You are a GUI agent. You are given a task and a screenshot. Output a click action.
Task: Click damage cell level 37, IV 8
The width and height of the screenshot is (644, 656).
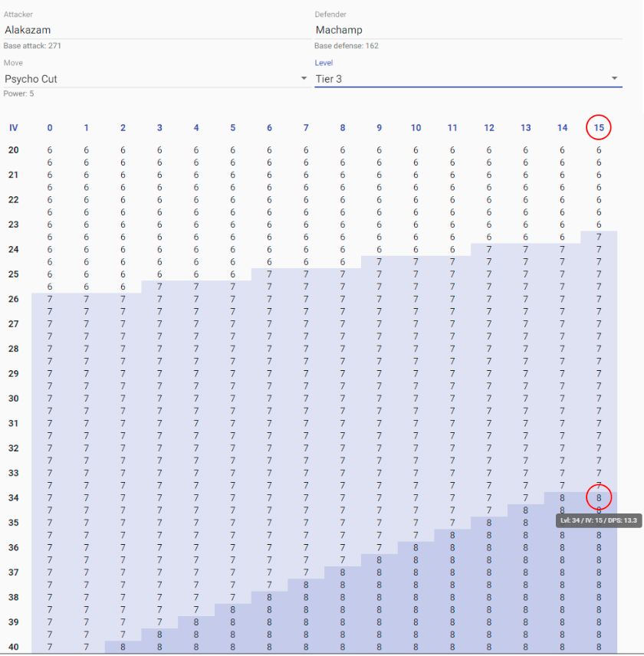tap(343, 572)
